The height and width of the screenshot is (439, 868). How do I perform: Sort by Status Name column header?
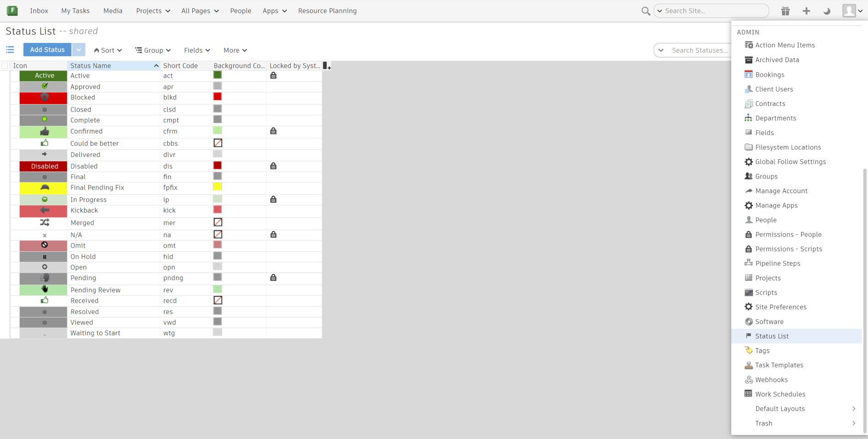click(x=114, y=66)
